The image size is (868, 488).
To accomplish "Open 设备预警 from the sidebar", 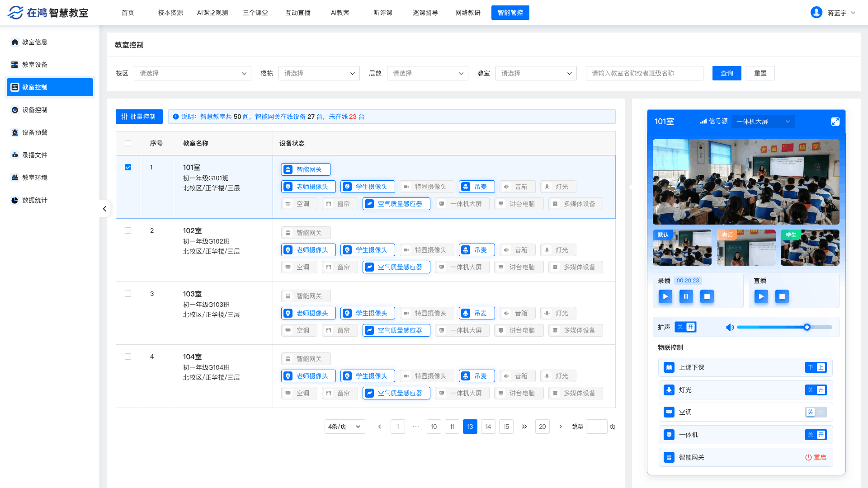I will [x=35, y=132].
